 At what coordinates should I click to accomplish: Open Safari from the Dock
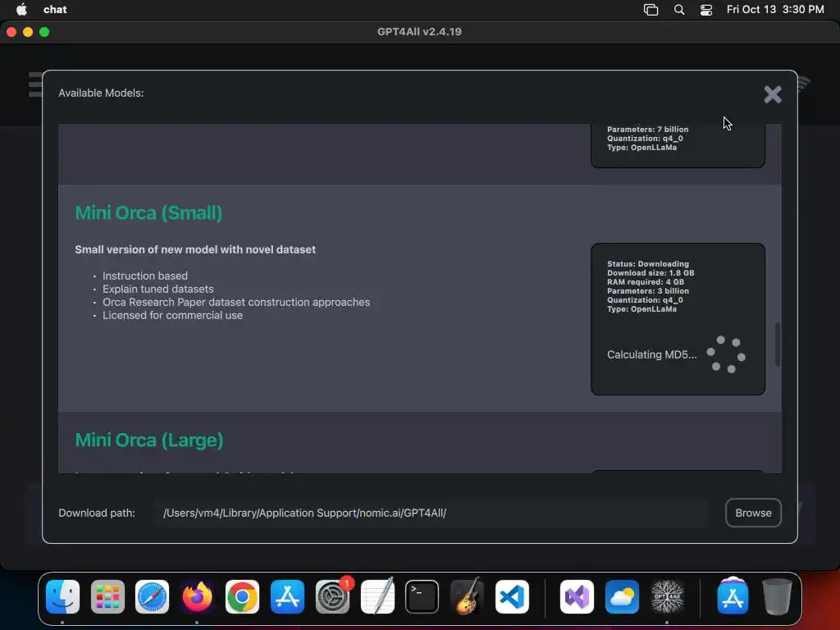152,596
